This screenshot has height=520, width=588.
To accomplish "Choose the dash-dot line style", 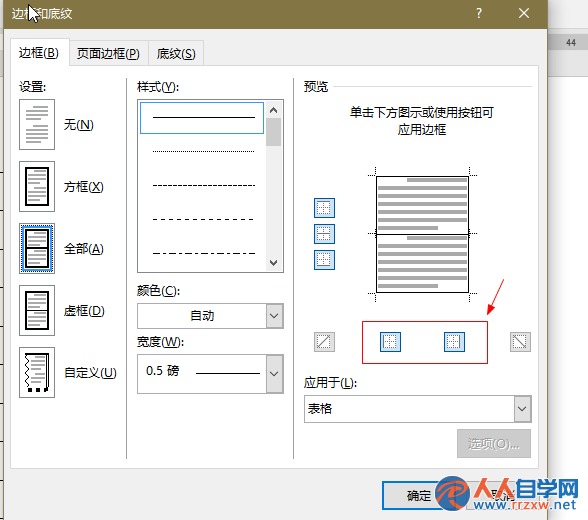I will [x=202, y=253].
